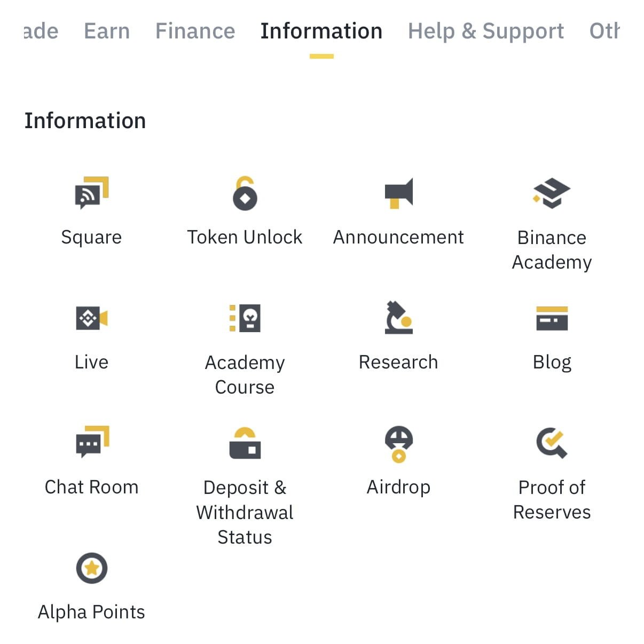Open the Alpha Points star icon
Viewport: 644px width, 644px height.
pyautogui.click(x=91, y=568)
